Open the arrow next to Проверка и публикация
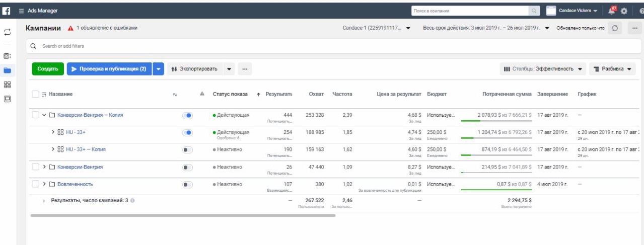The image size is (644, 245). click(x=159, y=69)
